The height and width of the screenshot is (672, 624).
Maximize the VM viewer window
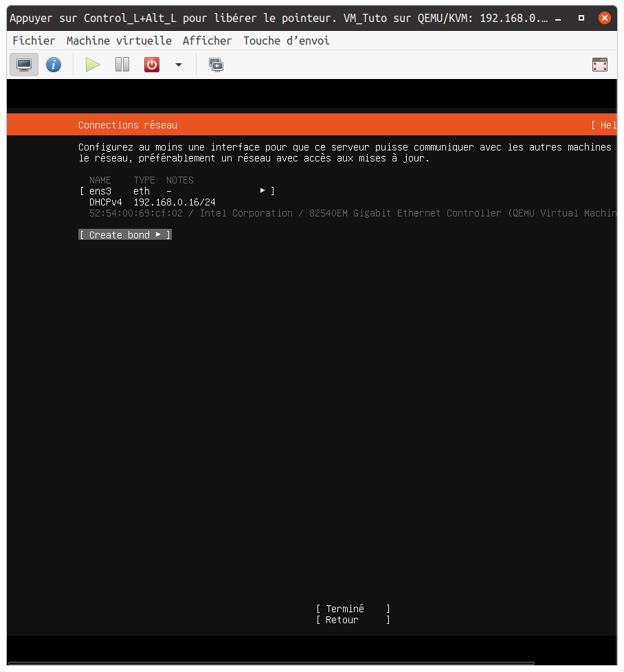pyautogui.click(x=581, y=18)
